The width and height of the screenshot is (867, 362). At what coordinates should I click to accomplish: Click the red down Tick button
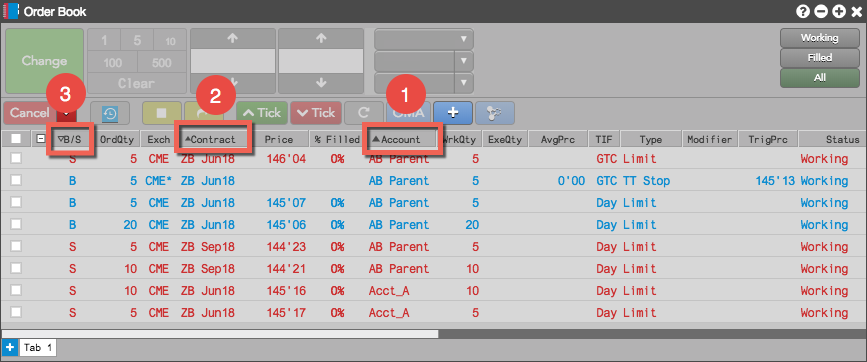316,113
